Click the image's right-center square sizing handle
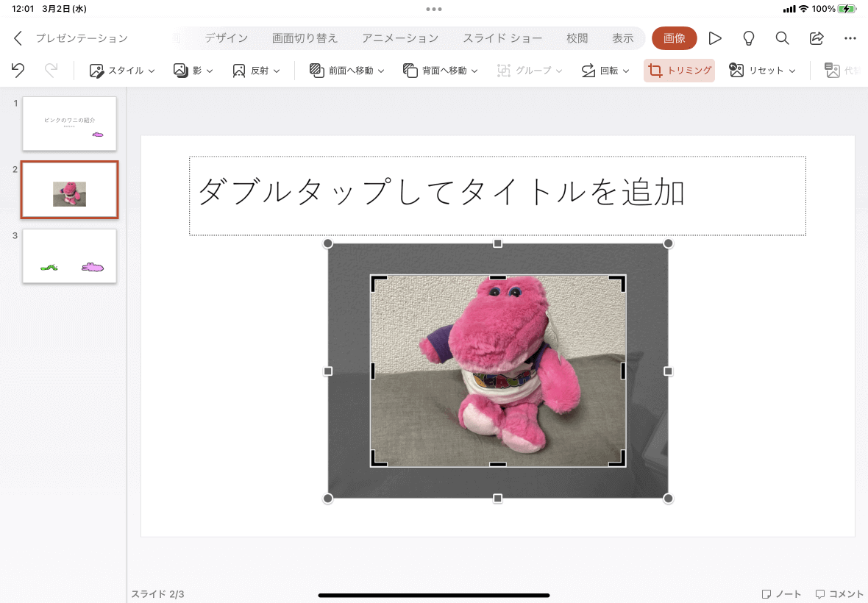The height and width of the screenshot is (603, 868). click(x=668, y=371)
